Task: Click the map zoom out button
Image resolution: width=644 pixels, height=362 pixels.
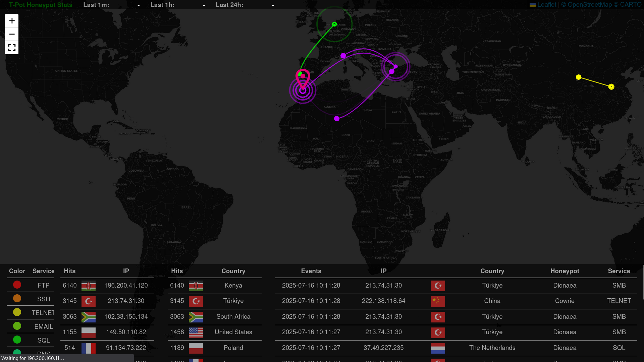Action: point(12,34)
